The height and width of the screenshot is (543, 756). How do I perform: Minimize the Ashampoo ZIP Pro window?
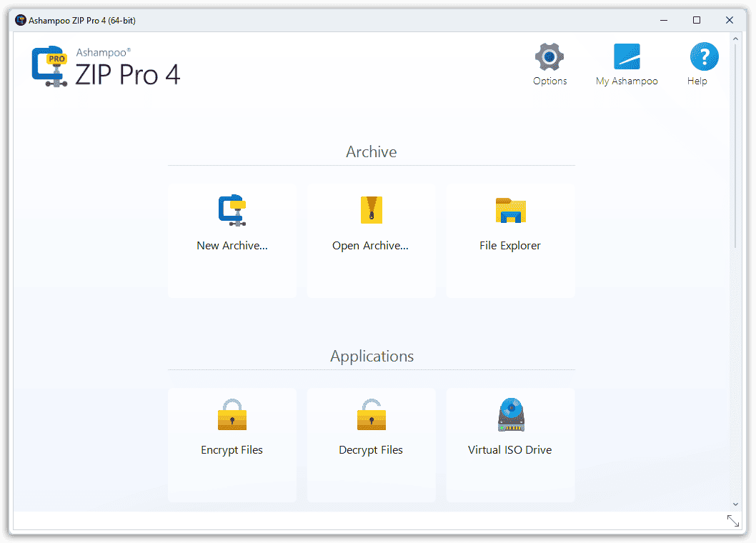[x=664, y=20]
